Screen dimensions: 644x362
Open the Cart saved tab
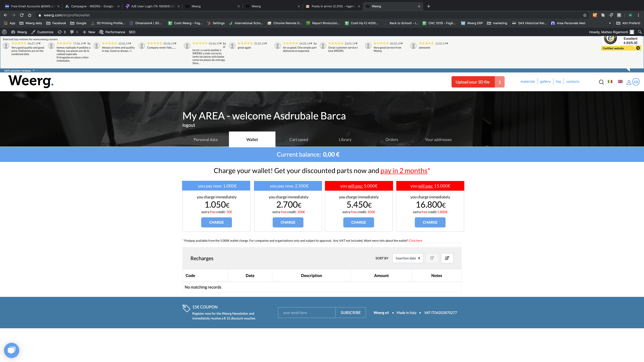299,140
